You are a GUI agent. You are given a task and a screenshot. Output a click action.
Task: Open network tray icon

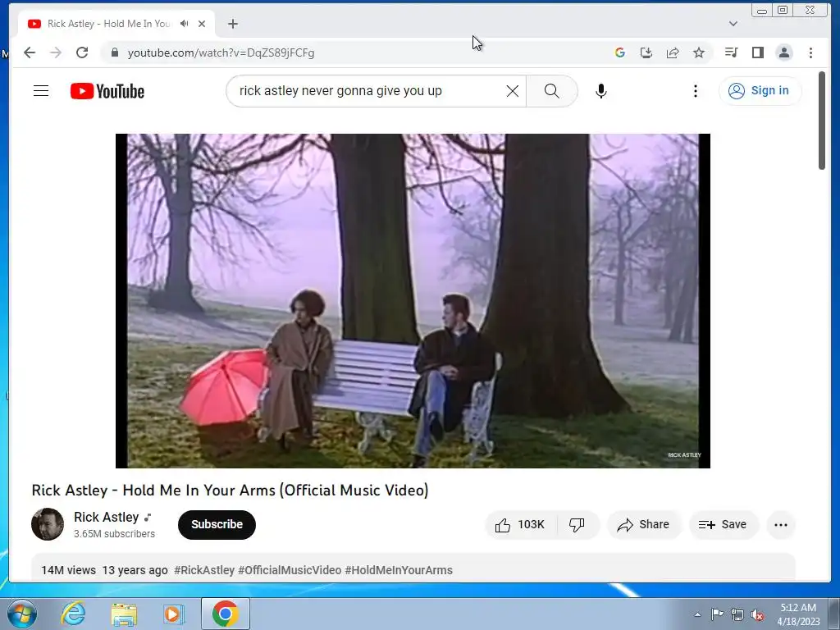[x=737, y=614]
